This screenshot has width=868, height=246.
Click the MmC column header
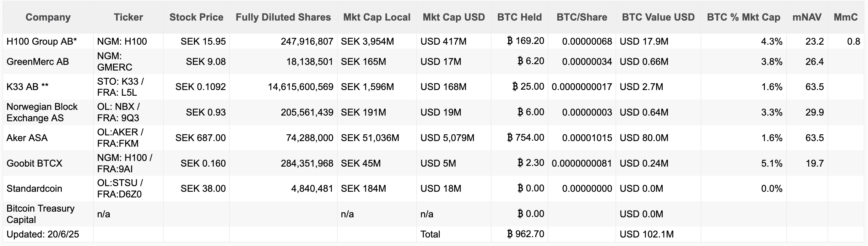point(845,17)
